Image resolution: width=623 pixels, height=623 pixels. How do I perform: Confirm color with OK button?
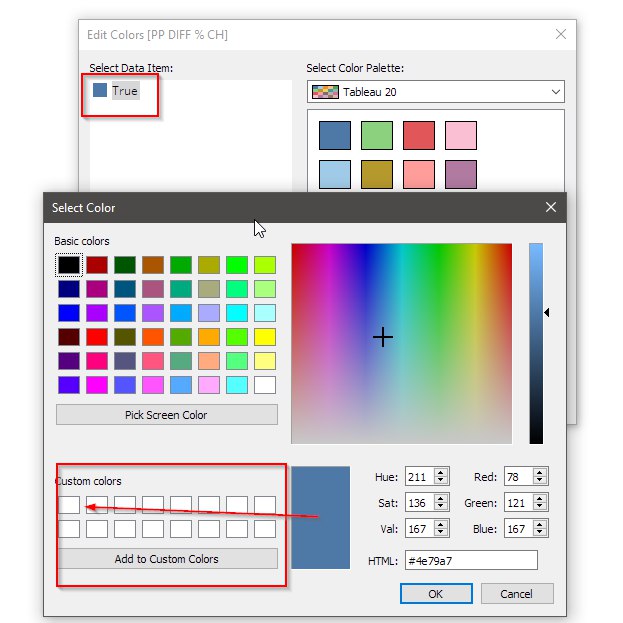tap(436, 594)
